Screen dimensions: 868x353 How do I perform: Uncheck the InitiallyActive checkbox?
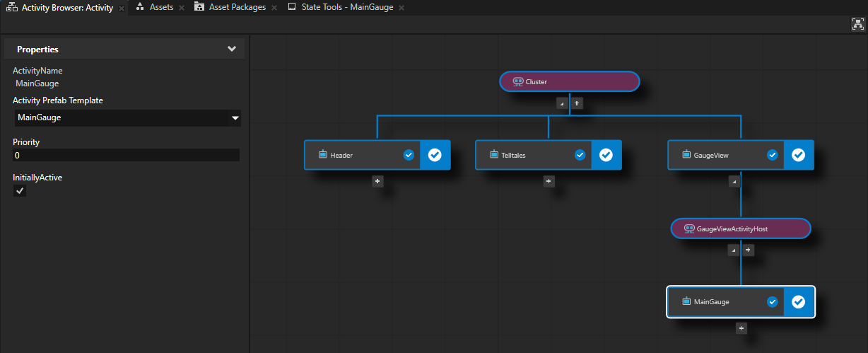[20, 191]
